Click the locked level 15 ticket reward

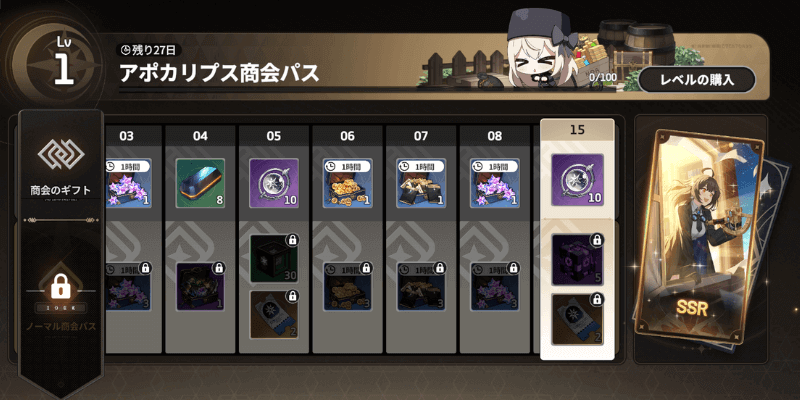tap(578, 319)
